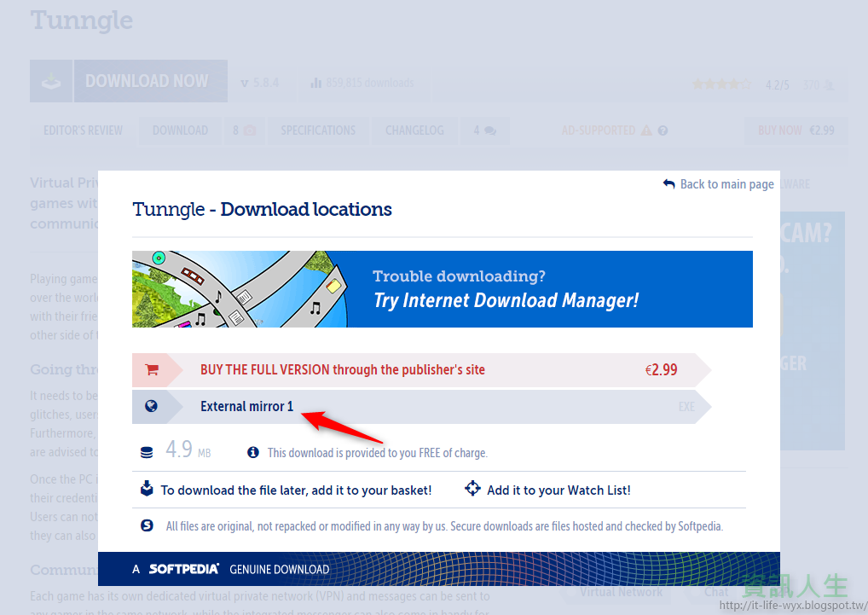868x615 pixels.
Task: Click the star rating display
Action: (722, 84)
